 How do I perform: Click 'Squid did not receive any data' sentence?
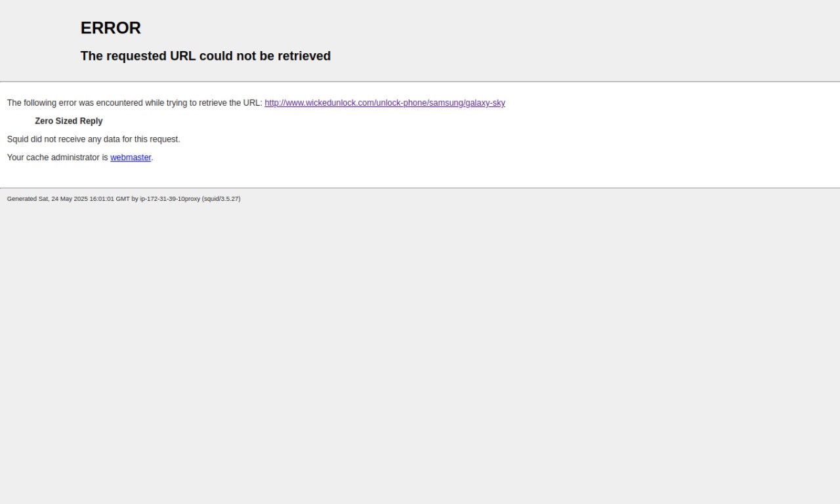(93, 139)
